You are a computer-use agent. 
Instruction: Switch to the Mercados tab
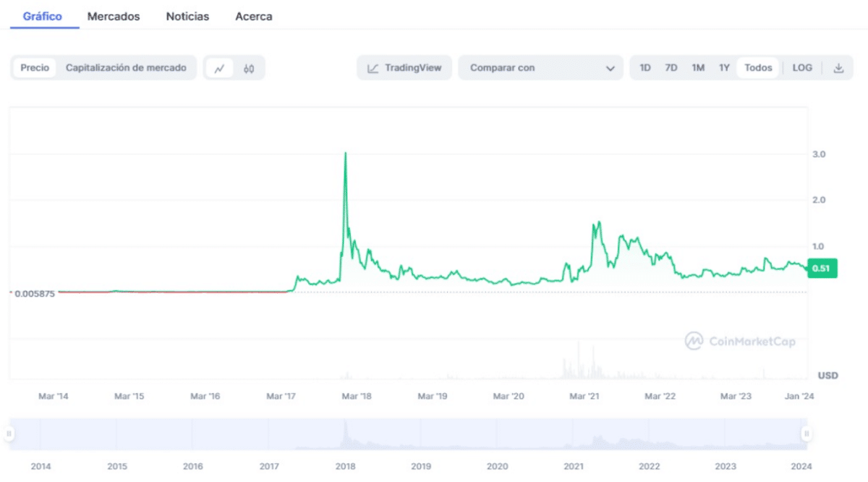click(113, 16)
